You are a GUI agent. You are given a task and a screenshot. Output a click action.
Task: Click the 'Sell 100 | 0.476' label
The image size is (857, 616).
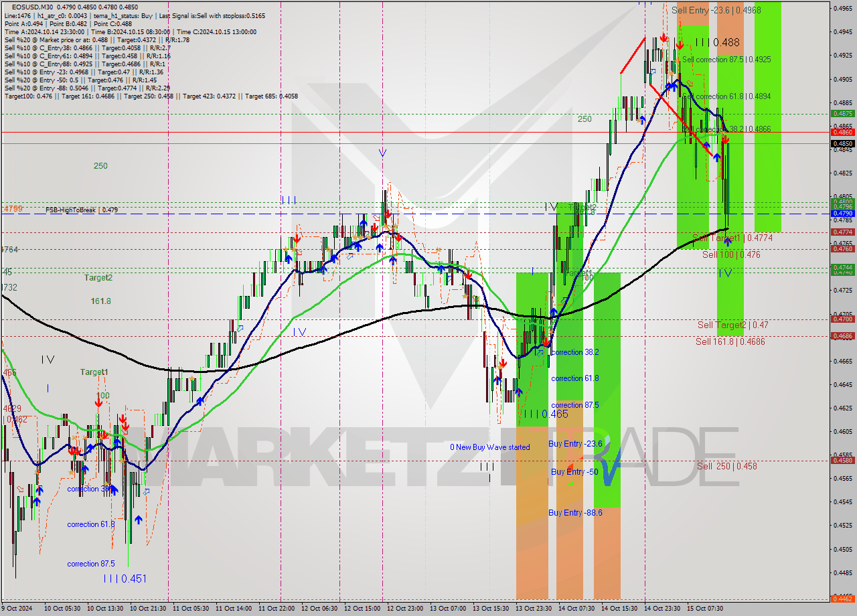[x=731, y=254]
